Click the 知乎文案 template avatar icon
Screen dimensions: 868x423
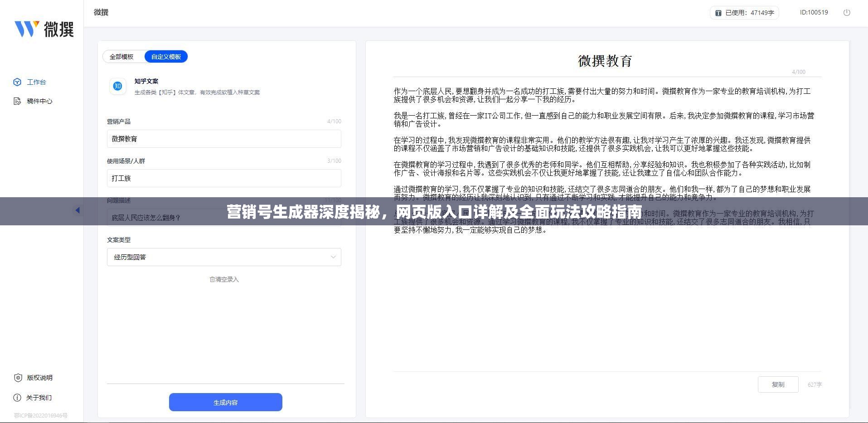click(x=117, y=86)
